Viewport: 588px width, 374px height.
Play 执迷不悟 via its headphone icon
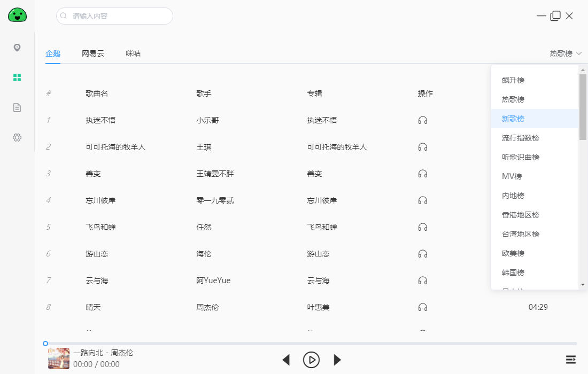coord(423,120)
